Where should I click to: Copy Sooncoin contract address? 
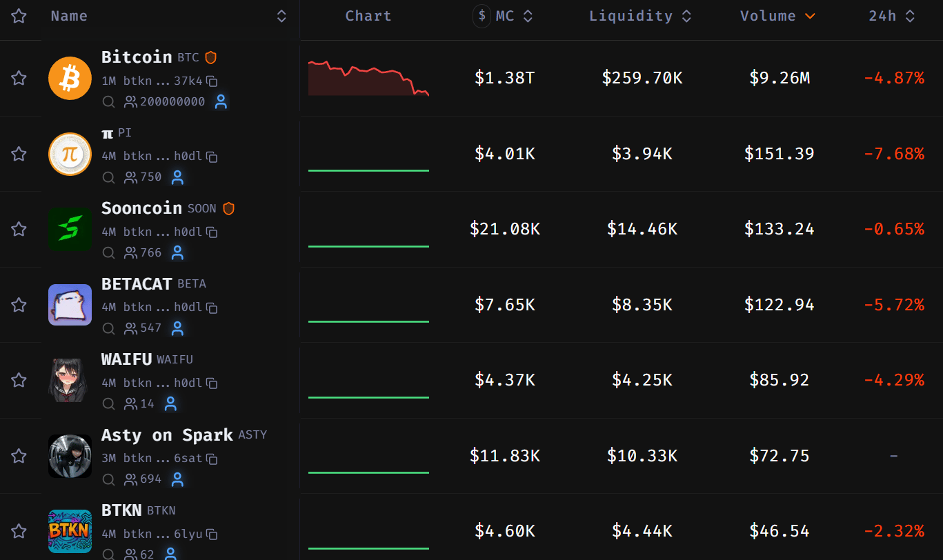pos(212,232)
